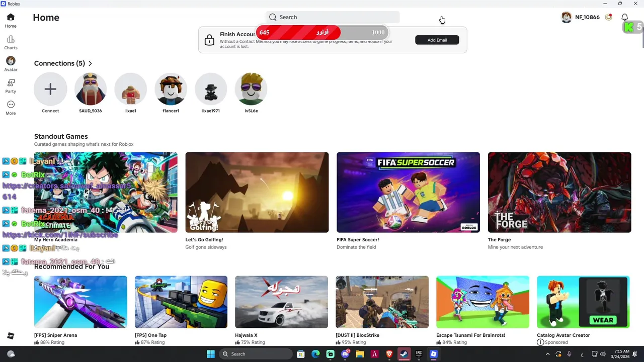
Task: Click the Sponsored info icon
Action: [x=540, y=342]
